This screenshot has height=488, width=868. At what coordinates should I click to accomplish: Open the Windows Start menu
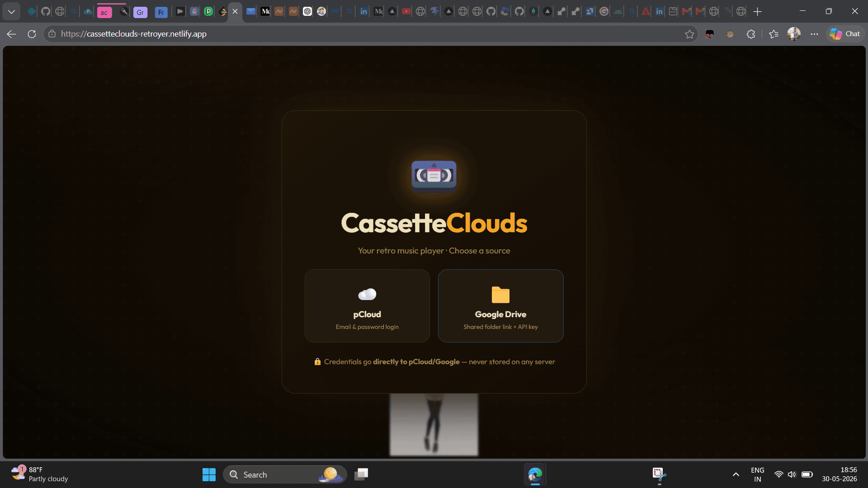pyautogui.click(x=209, y=474)
